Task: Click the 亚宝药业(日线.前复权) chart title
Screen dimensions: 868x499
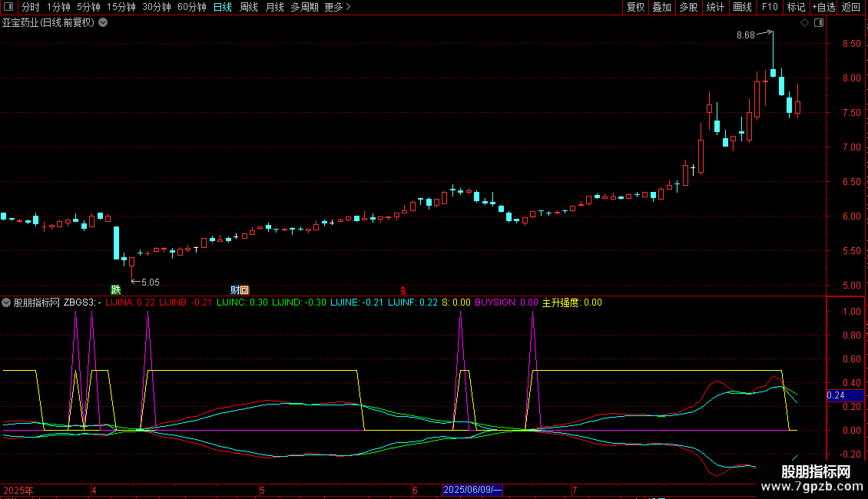Action: (48, 23)
